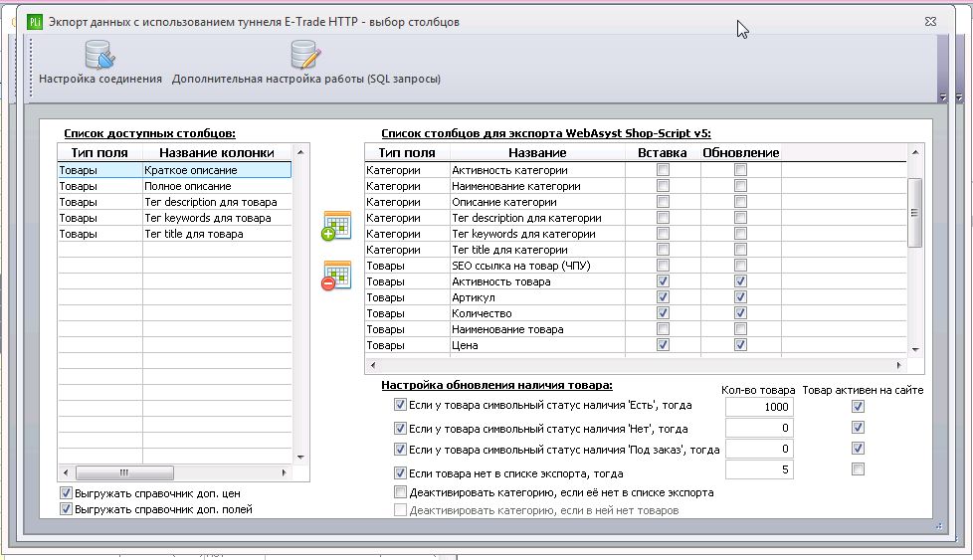Click 'Настройка соединения' toolbar label
Image resolution: width=973 pixels, height=560 pixels.
[x=100, y=79]
